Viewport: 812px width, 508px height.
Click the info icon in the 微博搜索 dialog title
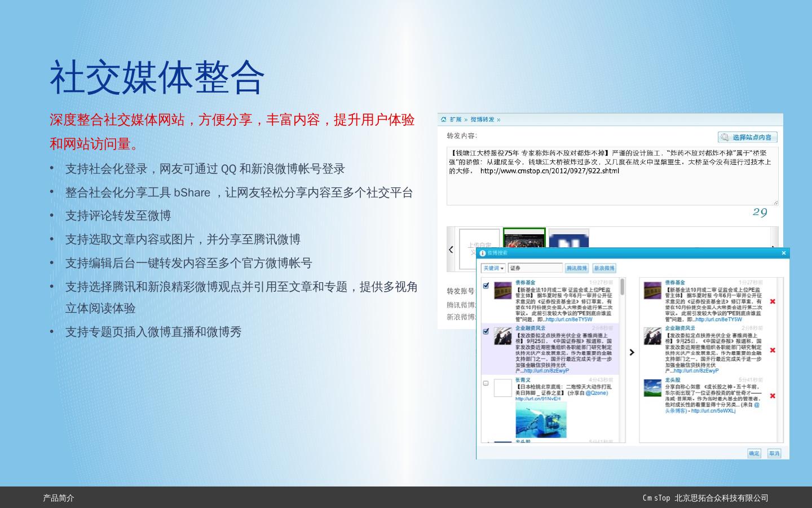tap(482, 253)
